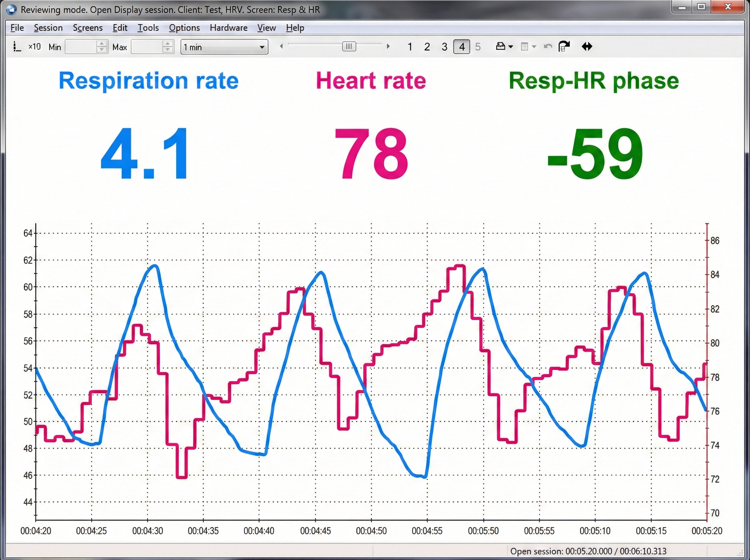Screen dimensions: 750x560
Task: Click the slider's left arrow
Action: point(281,47)
